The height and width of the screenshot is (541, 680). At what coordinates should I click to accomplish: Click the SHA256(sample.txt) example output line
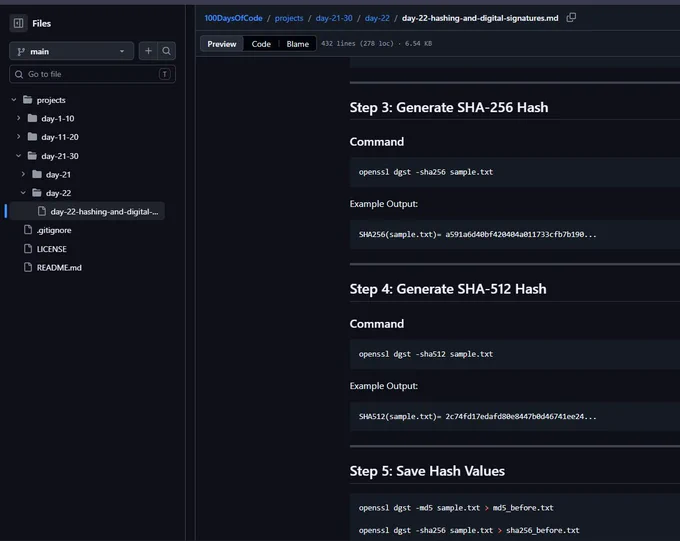477,235
